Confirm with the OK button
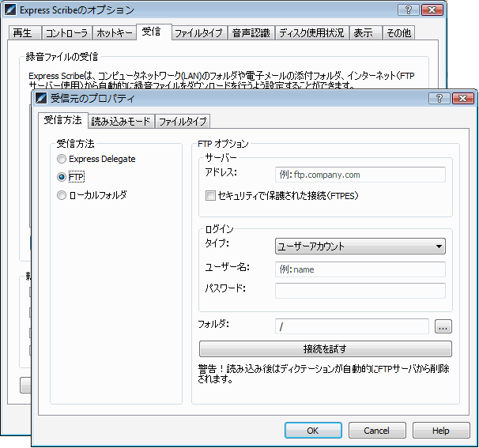479x448 pixels. pos(313,431)
